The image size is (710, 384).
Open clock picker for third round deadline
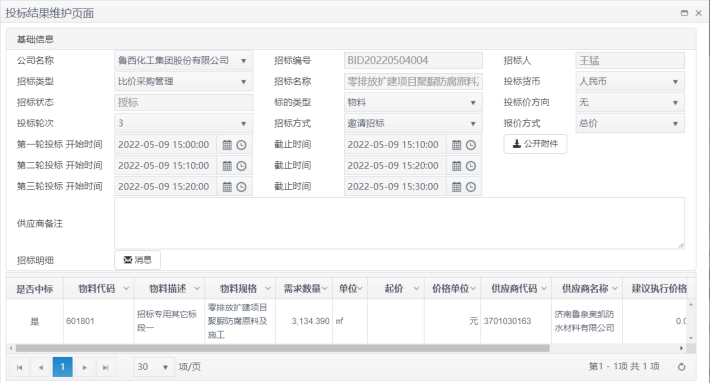coord(471,187)
